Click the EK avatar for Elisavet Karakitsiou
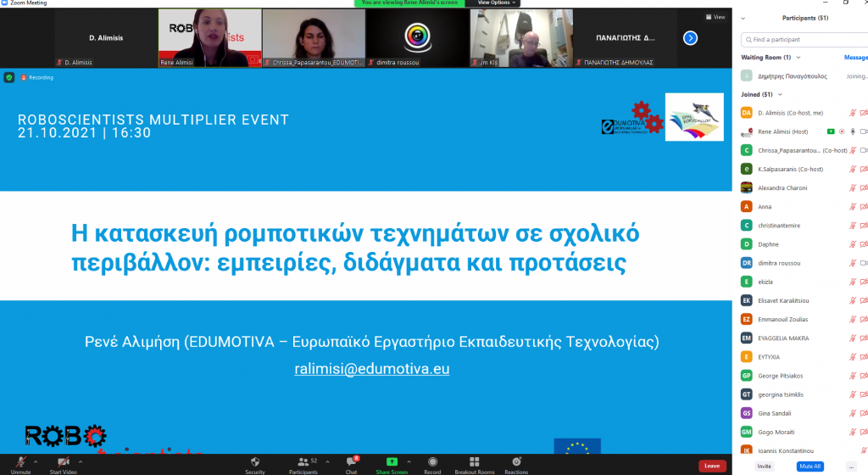 coord(746,300)
